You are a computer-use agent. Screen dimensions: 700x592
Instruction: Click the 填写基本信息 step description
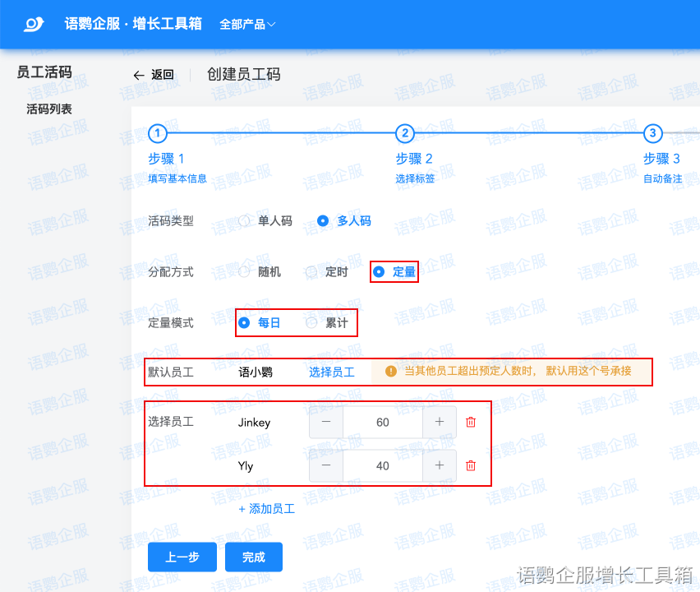click(x=177, y=178)
